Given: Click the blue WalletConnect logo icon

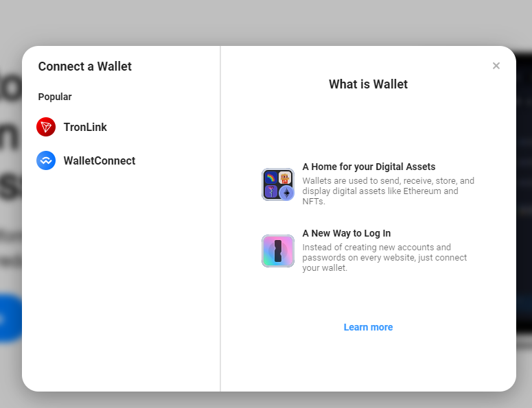Looking at the screenshot, I should click(46, 160).
